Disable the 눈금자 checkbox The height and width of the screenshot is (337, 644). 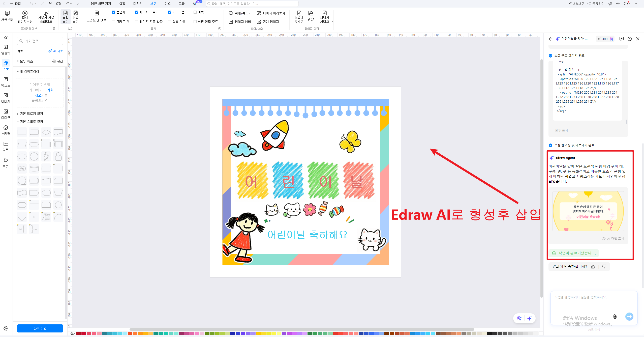tap(113, 12)
